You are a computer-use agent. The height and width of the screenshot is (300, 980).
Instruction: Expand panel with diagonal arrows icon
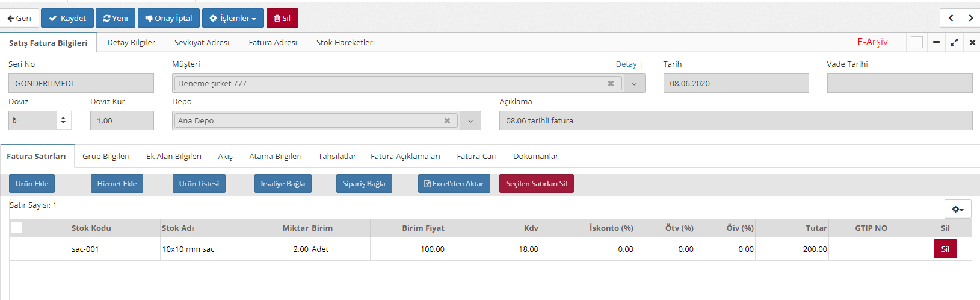[x=954, y=42]
